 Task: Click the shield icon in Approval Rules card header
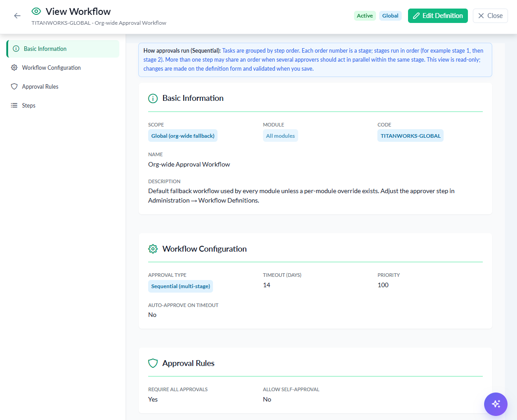point(153,363)
